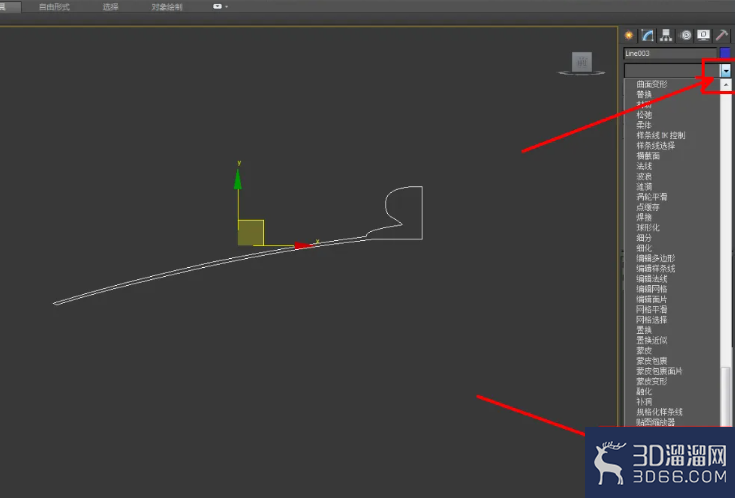This screenshot has width=735, height=498.
Task: Click the transform gizmo X axis arrow
Action: coord(303,245)
